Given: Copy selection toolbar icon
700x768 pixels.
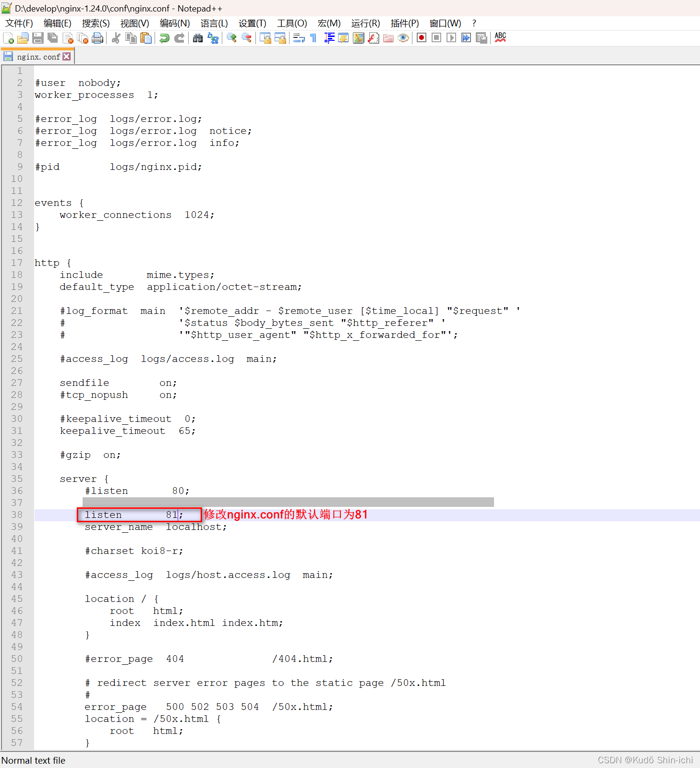Looking at the screenshot, I should 131,38.
